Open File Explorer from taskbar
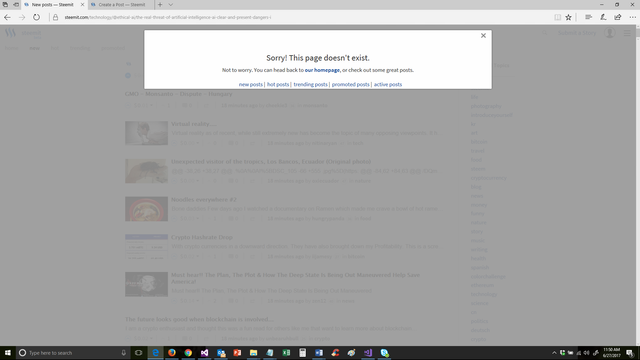Image resolution: width=640 pixels, height=360 pixels. [253, 353]
